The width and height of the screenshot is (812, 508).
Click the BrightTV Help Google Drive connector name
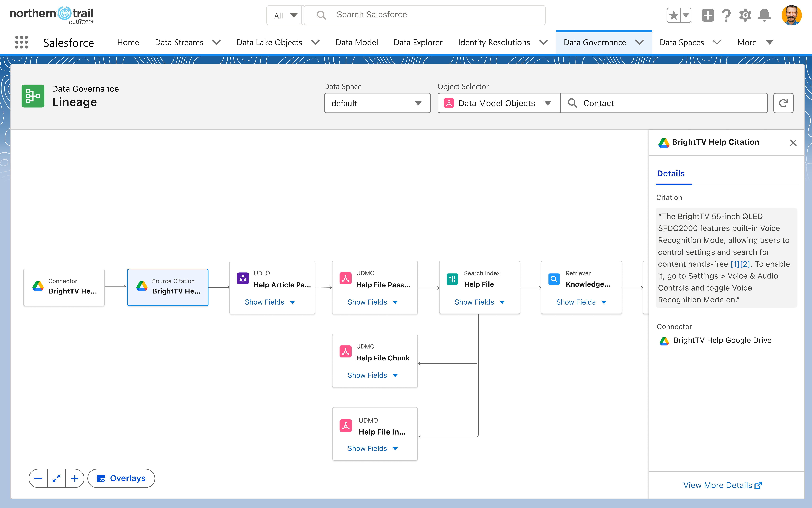[722, 340]
